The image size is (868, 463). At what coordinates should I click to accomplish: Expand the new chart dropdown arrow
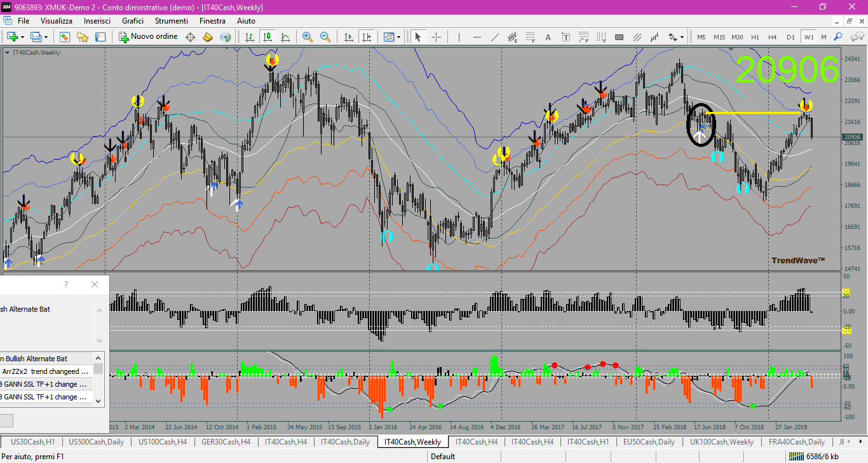click(x=22, y=37)
